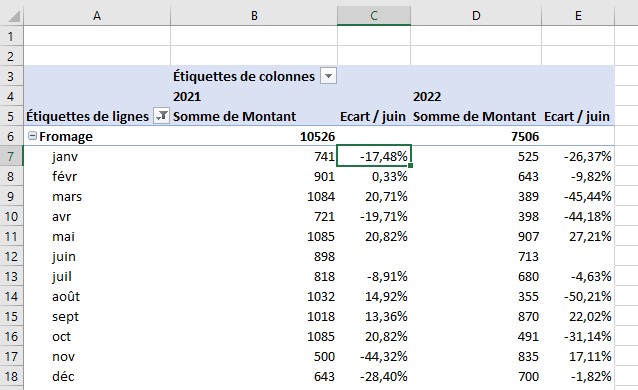This screenshot has height=390, width=638.
Task: Select cell containing -19,71%
Action: pyautogui.click(x=374, y=216)
